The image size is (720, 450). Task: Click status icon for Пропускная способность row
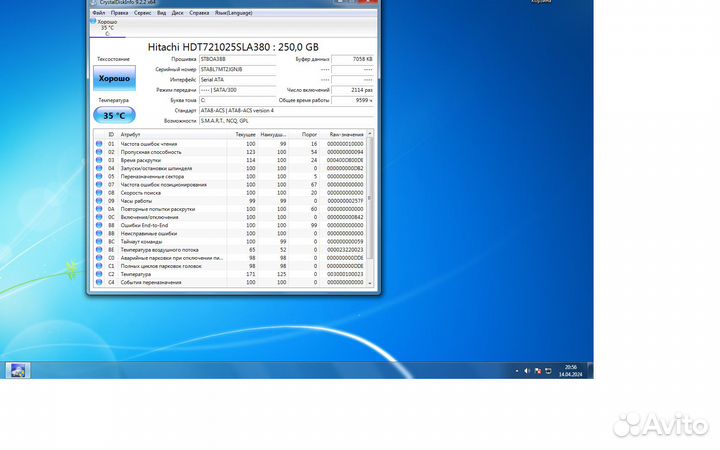point(99,152)
